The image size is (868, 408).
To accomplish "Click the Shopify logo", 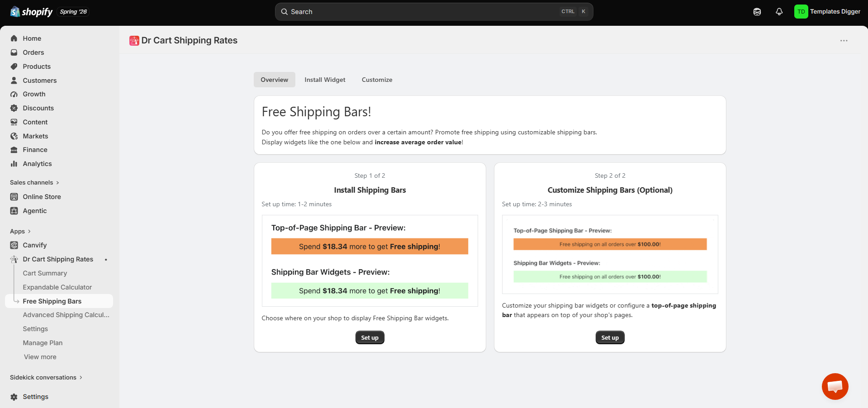I will click(31, 12).
